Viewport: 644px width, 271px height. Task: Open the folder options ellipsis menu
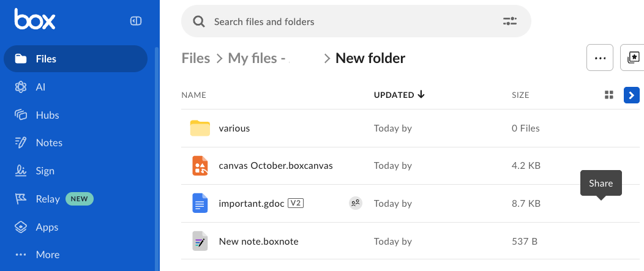(x=600, y=58)
